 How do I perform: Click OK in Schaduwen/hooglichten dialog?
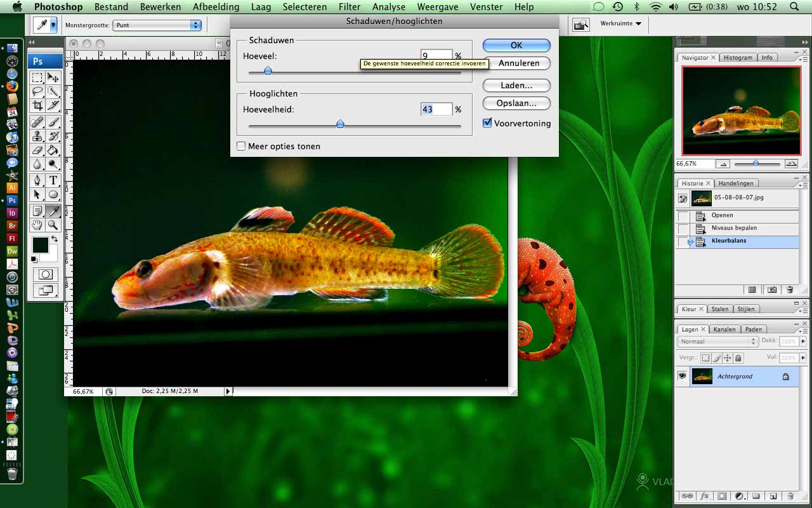click(516, 45)
